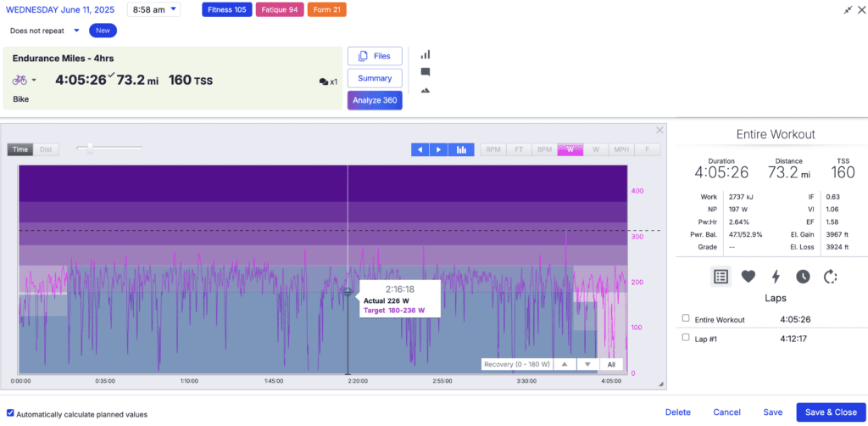Click the Form 21 badge
This screenshot has height=426, width=868.
click(x=326, y=10)
